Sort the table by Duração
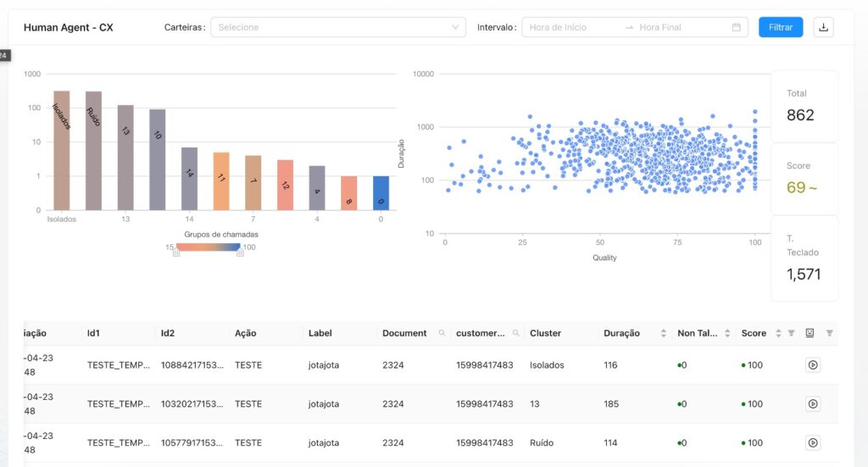 tap(663, 333)
